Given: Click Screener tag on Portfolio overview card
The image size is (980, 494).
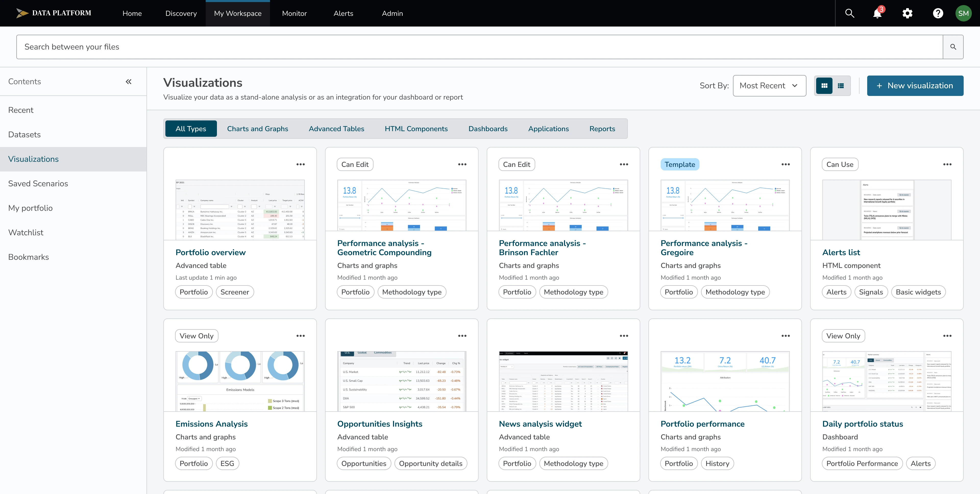Looking at the screenshot, I should (235, 292).
